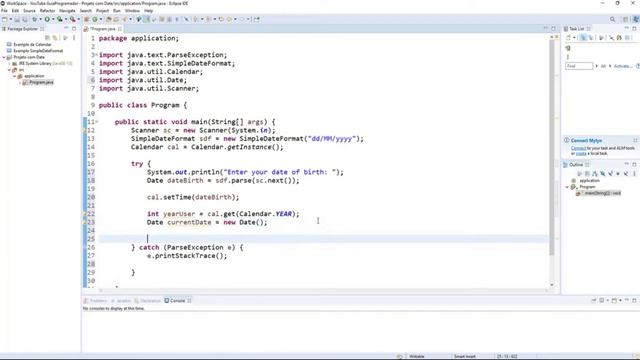Collapse Program class in Outline view
Screen dimensions: 640x360
(x=567, y=187)
